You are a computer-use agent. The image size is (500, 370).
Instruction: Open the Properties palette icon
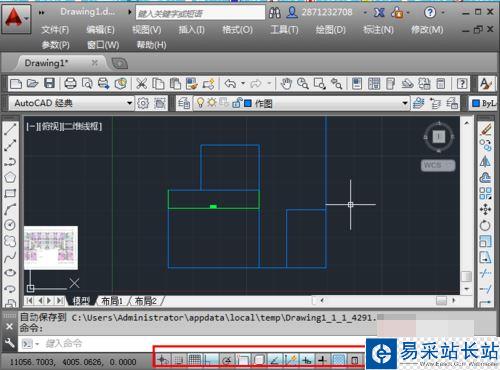coord(357,84)
